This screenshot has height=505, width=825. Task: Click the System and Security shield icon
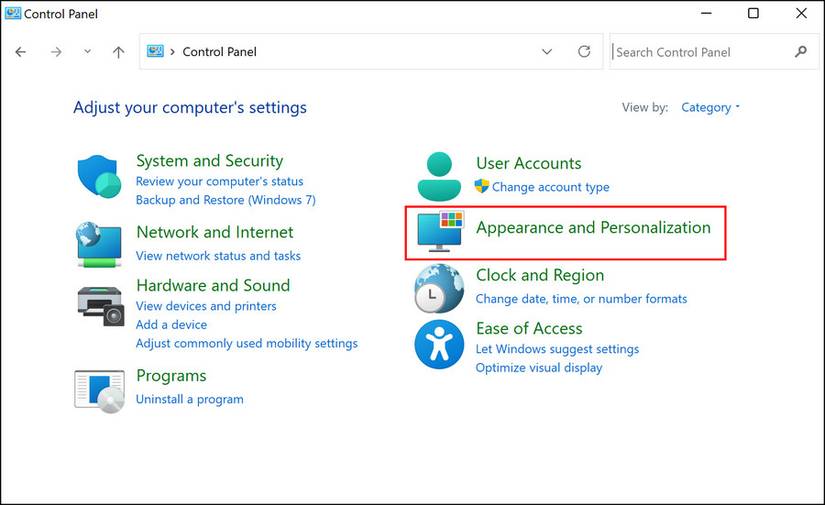click(99, 177)
